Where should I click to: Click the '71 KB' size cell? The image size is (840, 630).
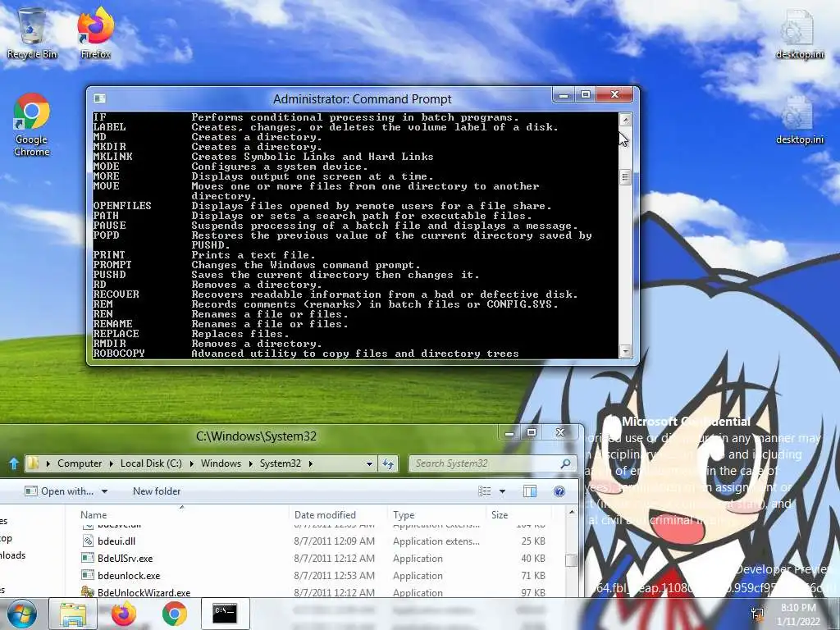[533, 575]
